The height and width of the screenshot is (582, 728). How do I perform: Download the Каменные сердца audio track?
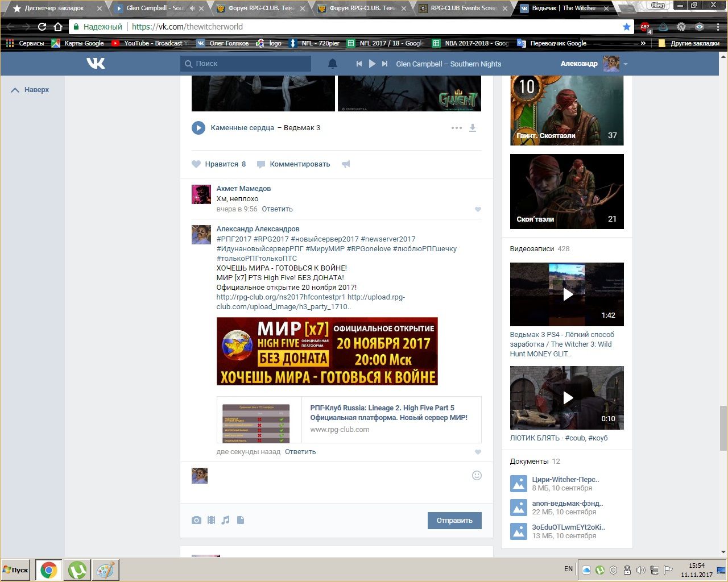[472, 128]
